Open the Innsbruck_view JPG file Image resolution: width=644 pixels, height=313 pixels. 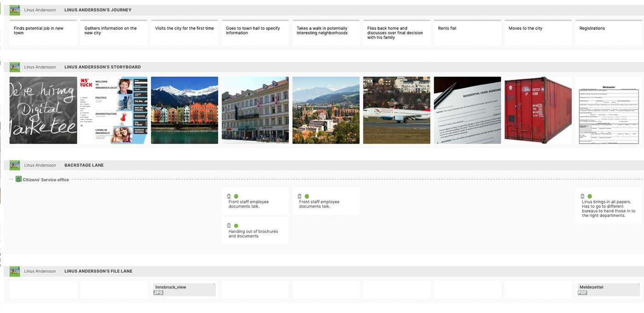pos(184,290)
